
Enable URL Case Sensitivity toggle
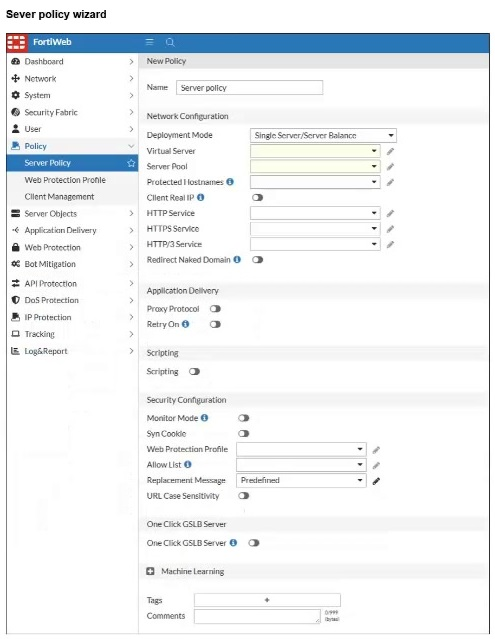244,496
